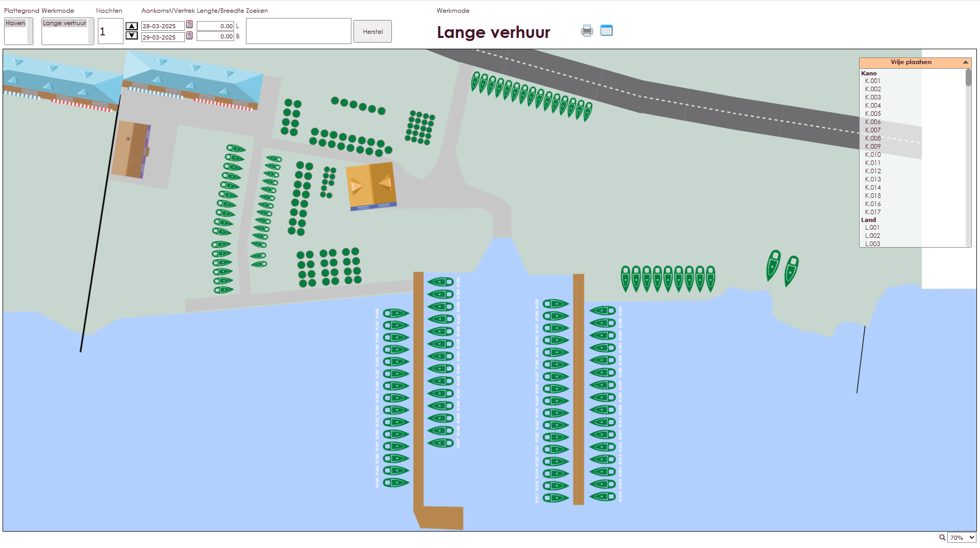
Task: Open the arrival date calendar picker
Action: pyautogui.click(x=189, y=25)
